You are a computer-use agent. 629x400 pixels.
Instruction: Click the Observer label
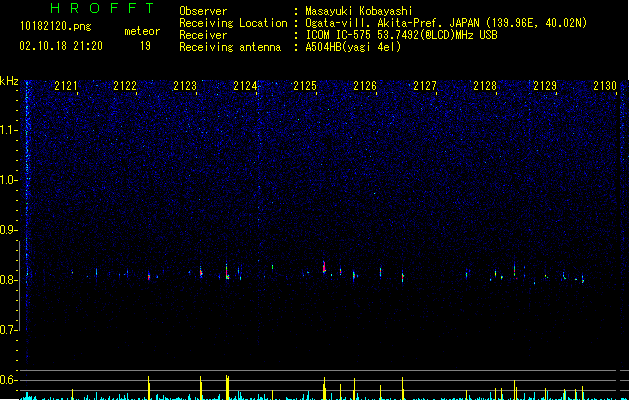203,11
